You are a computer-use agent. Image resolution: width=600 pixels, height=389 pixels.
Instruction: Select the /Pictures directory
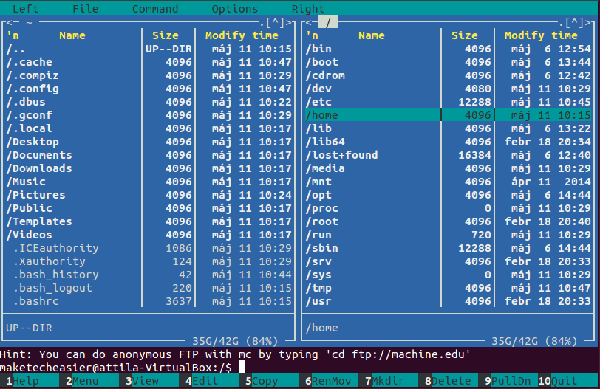pos(149,195)
